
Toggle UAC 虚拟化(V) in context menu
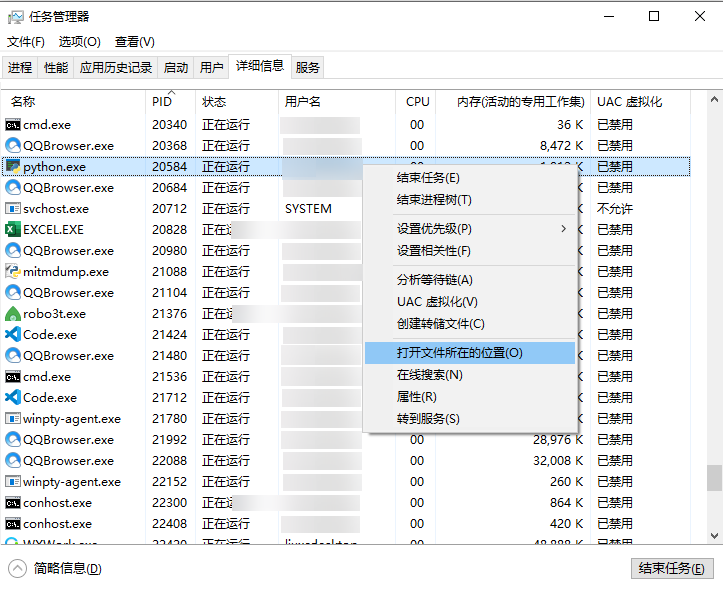469,302
